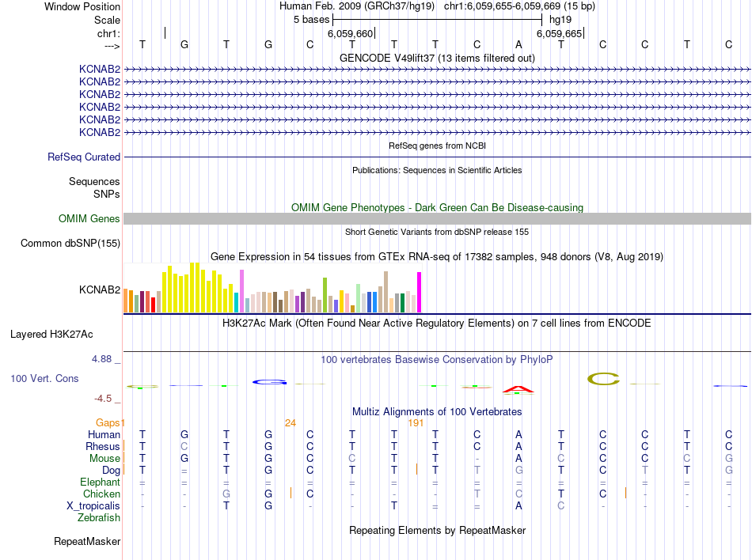The image size is (752, 560).
Task: Select the Zebrafish alignment row label
Action: click(x=99, y=518)
